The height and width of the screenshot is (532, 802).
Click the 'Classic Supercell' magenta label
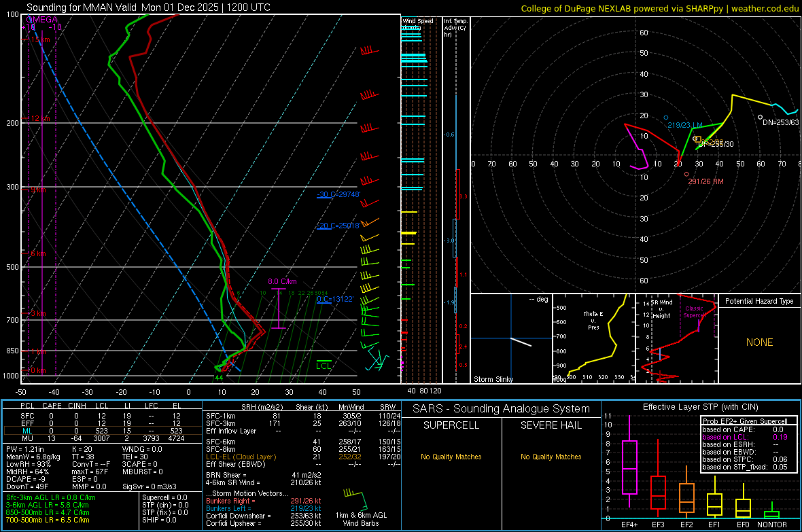coord(694,312)
